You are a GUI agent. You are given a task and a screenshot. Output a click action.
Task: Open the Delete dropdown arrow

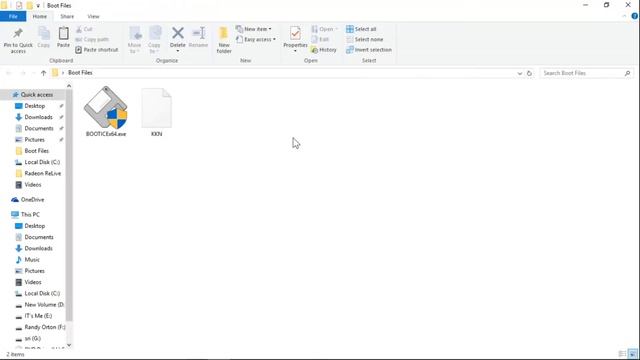(x=178, y=51)
